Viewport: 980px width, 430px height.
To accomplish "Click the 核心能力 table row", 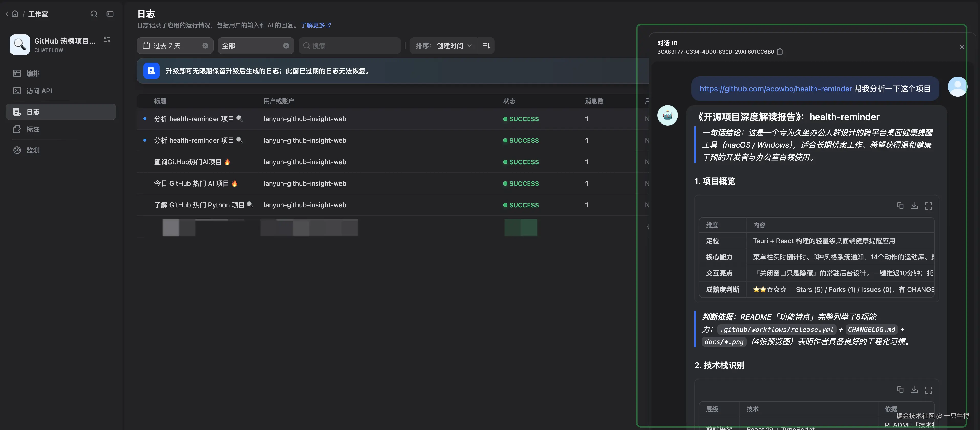I will (x=817, y=257).
